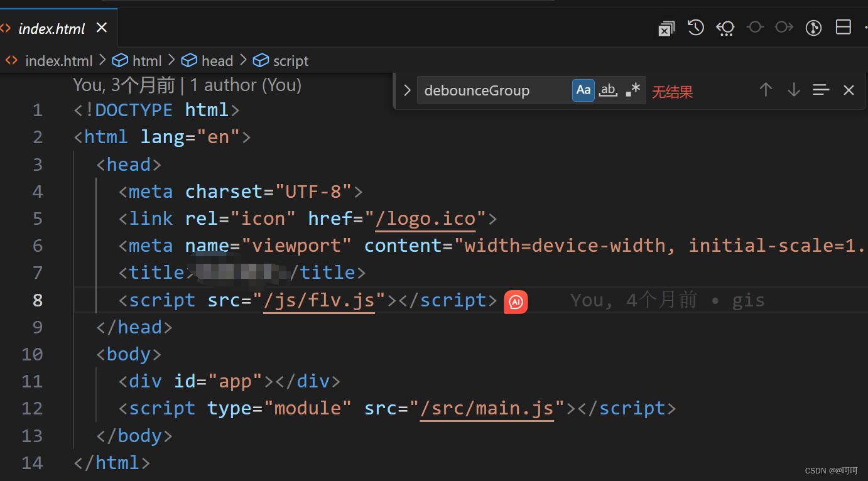Image resolution: width=868 pixels, height=481 pixels.
Task: Click the '</html>' closing tag
Action: 112,463
